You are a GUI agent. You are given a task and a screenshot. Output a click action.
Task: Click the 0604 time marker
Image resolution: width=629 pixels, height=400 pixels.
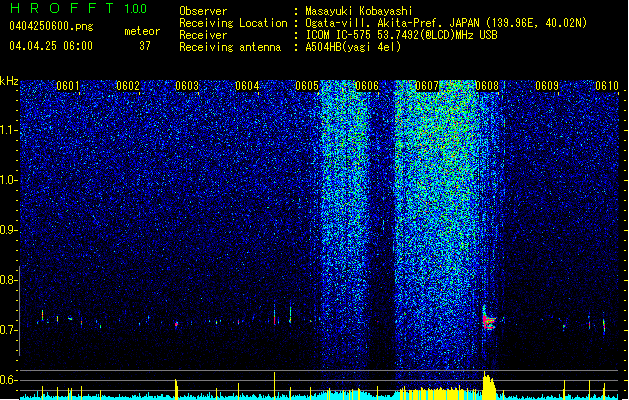tap(247, 86)
